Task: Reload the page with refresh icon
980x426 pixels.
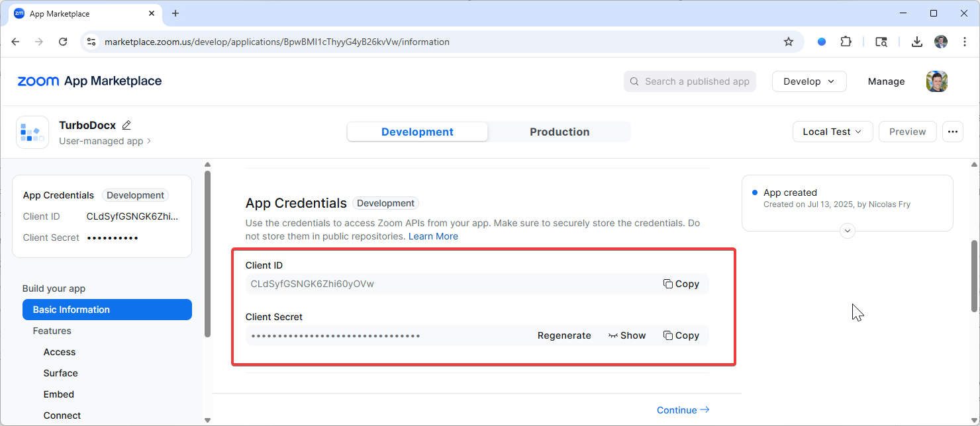Action: [63, 42]
